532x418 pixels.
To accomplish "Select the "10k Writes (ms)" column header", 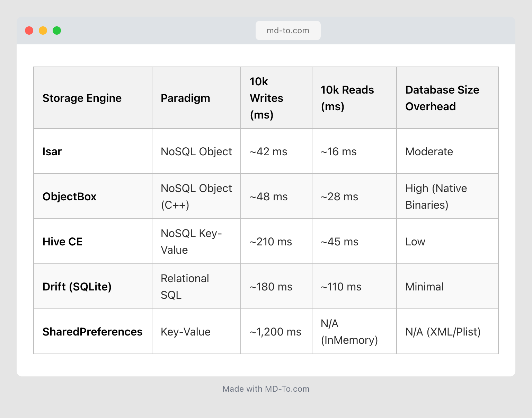I will click(276, 98).
